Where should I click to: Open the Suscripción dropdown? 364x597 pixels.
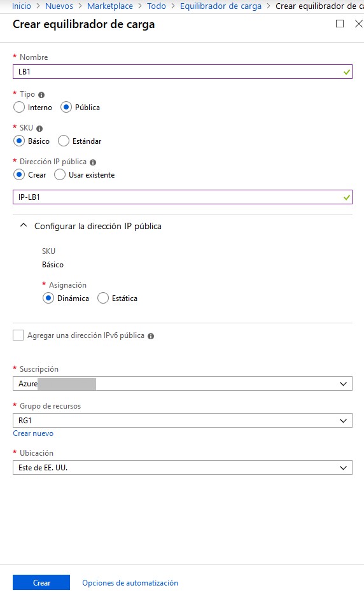pos(183,384)
